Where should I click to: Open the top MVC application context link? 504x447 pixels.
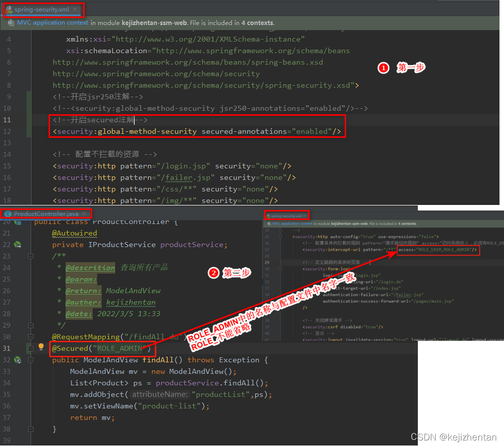coord(53,23)
